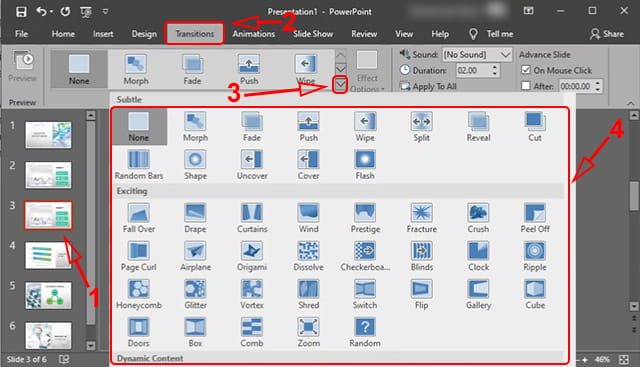
Task: Open the Slide Show tab
Action: coord(313,34)
